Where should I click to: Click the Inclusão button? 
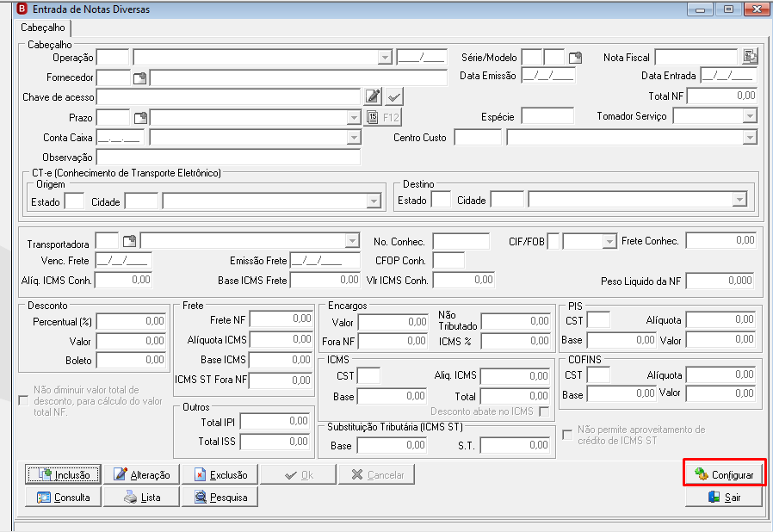coord(63,474)
